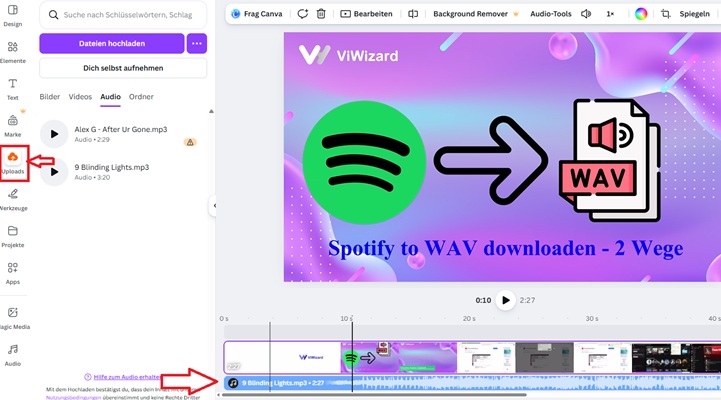Select the Text tool in sidebar
The width and height of the screenshot is (721, 400).
(x=12, y=89)
